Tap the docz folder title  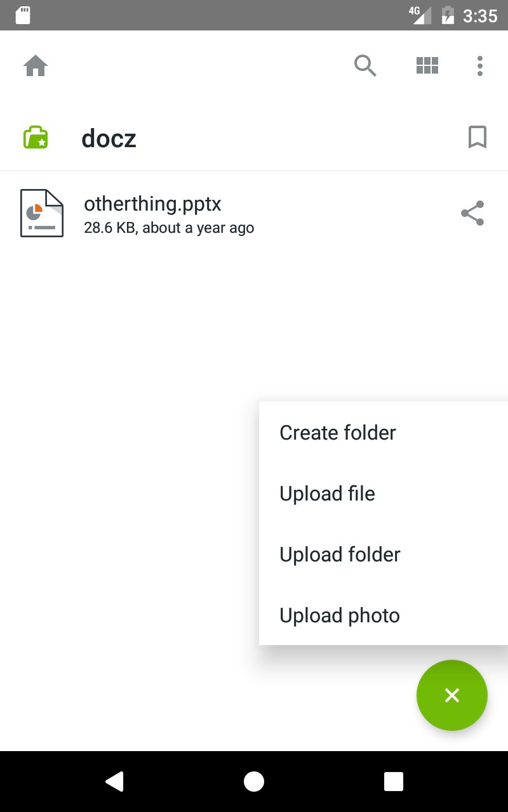coord(109,138)
